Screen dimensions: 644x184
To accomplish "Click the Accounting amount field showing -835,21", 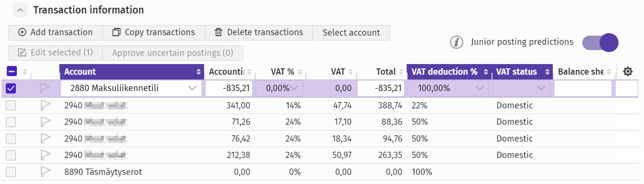I will (229, 89).
